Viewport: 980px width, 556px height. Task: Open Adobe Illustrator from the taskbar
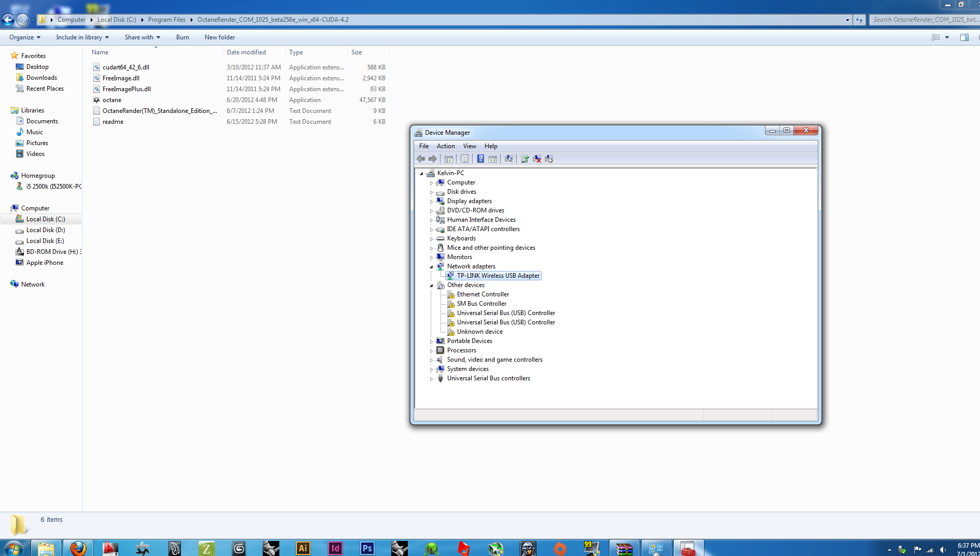[303, 548]
